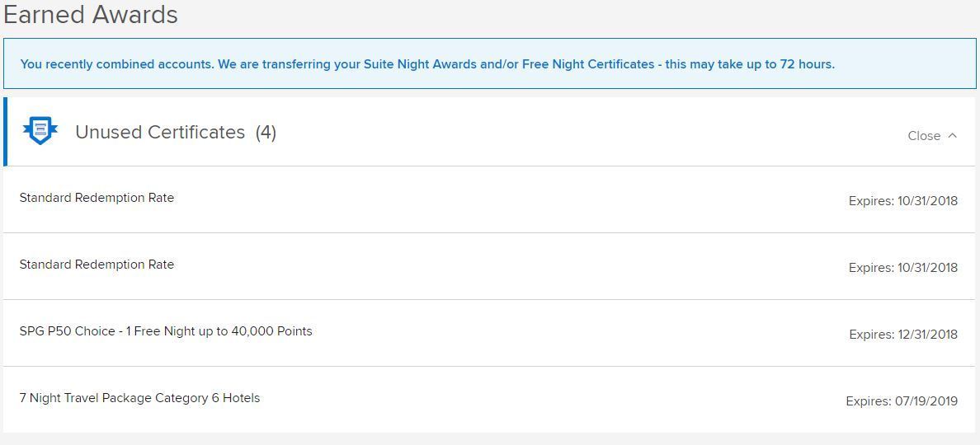Viewport: 980px width, 445px height.
Task: Click the combined accounts notification banner
Action: tap(490, 63)
